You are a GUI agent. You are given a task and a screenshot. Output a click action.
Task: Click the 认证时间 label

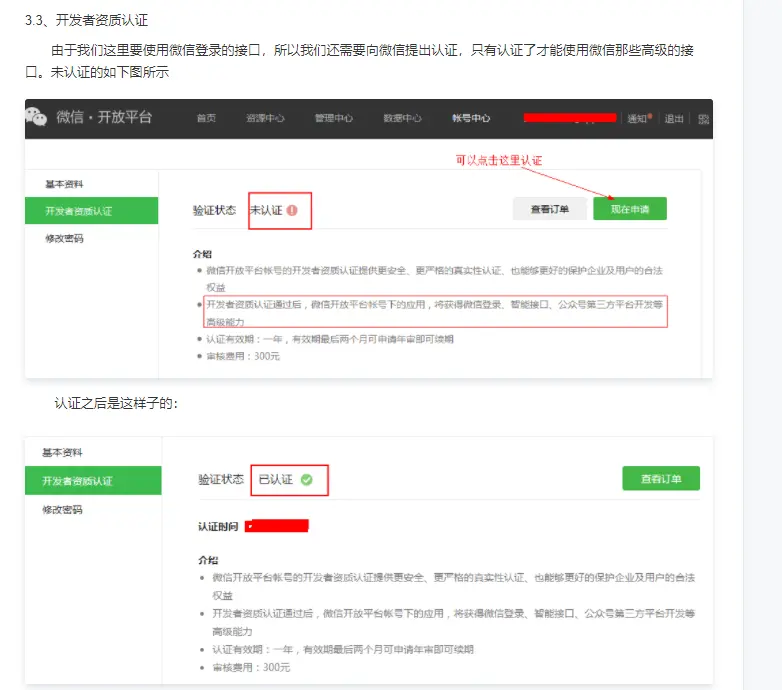[x=218, y=526]
